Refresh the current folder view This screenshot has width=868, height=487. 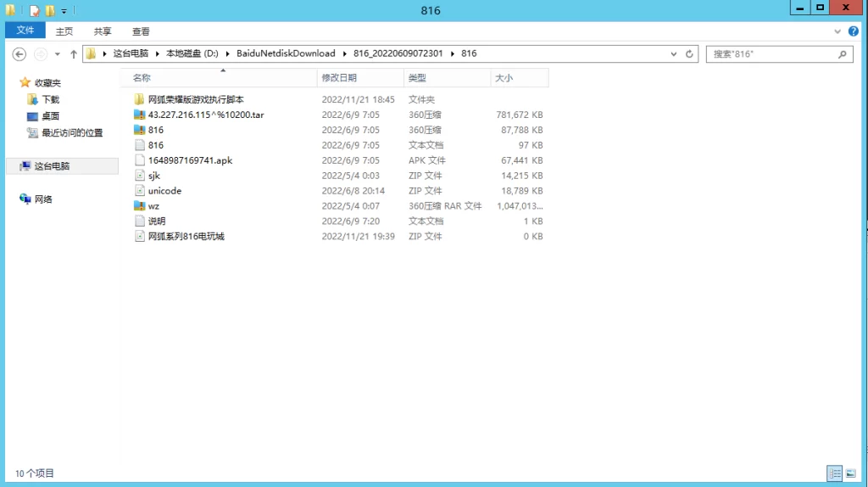click(x=690, y=53)
